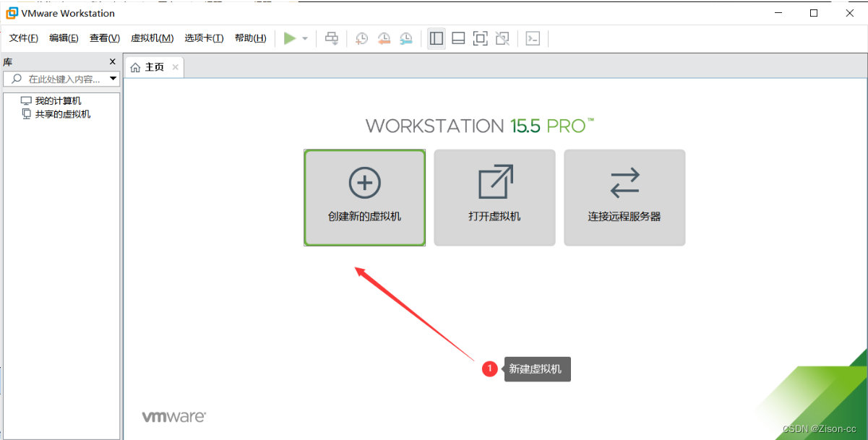
Task: Open the snapshot manager icon
Action: (406, 38)
